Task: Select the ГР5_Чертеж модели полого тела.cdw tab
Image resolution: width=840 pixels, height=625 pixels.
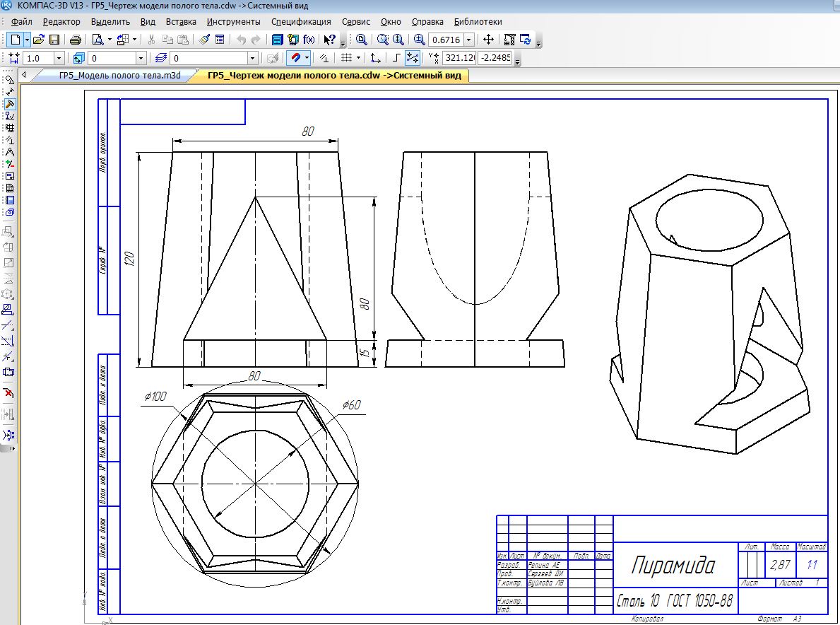Action: click(x=334, y=76)
